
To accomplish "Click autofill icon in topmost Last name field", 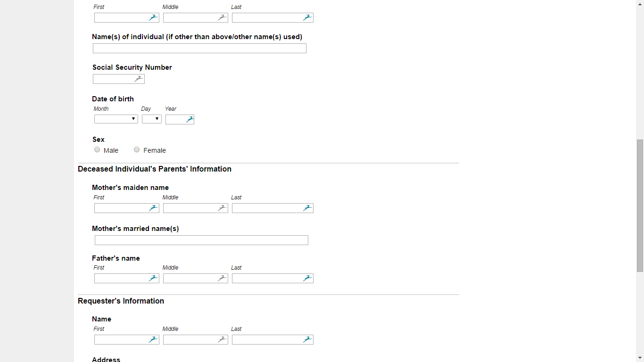I will (307, 17).
